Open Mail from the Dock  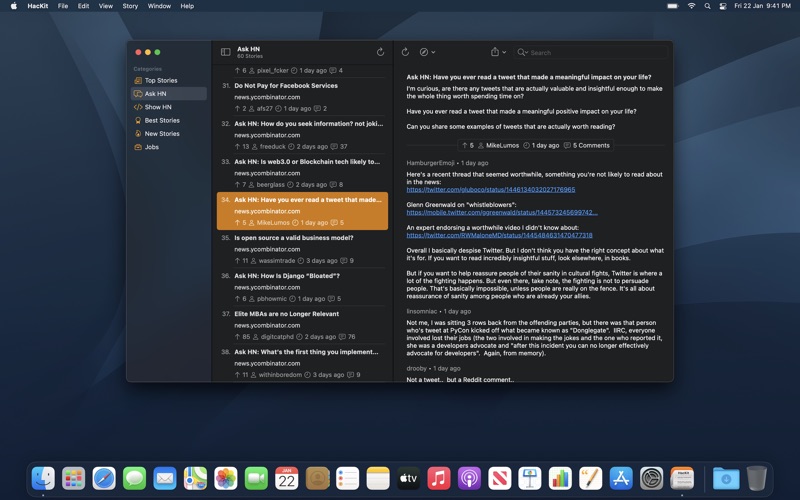click(x=165, y=479)
